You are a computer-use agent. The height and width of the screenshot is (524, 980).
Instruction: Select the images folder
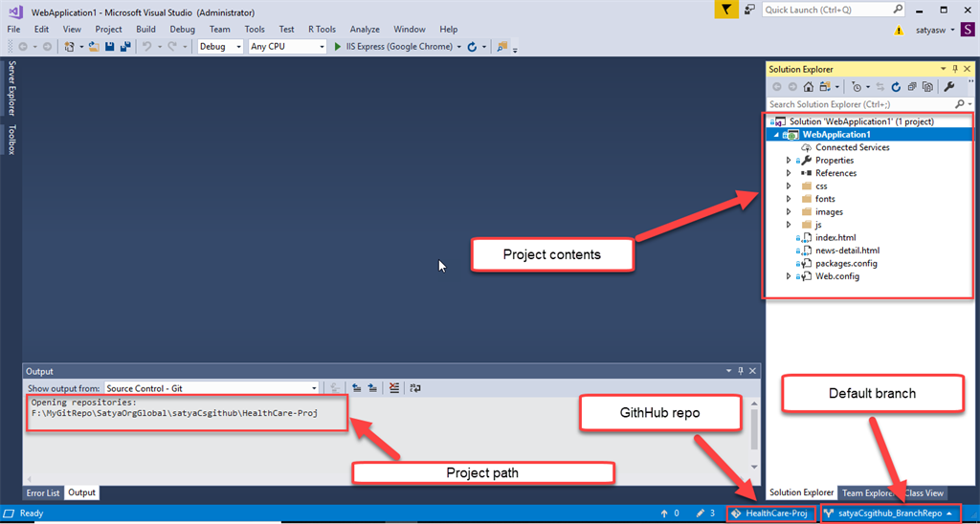[x=830, y=211]
